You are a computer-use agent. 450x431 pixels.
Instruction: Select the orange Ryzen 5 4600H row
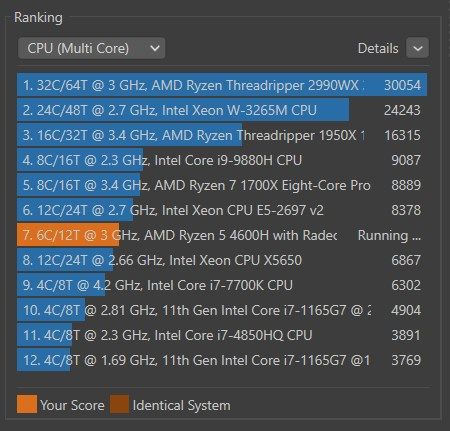[222, 235]
